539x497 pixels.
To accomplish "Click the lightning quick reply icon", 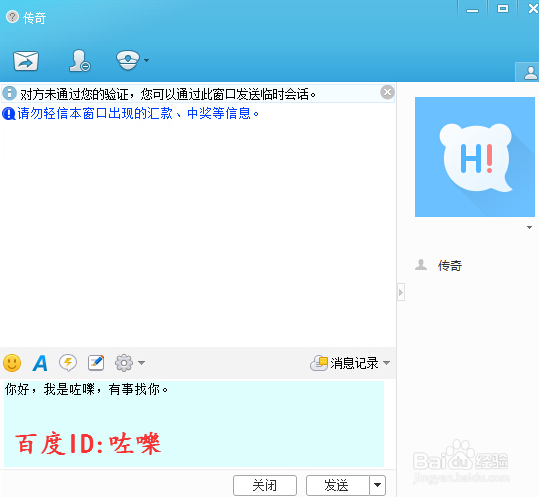I will (68, 363).
